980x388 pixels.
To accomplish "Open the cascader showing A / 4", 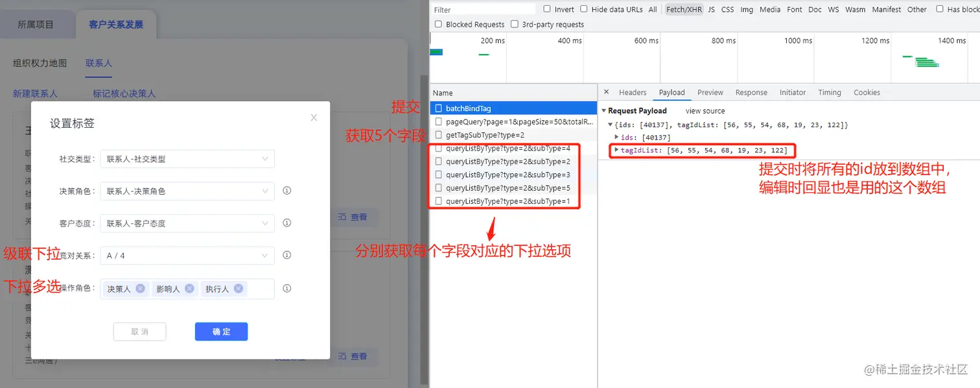I will click(x=187, y=255).
